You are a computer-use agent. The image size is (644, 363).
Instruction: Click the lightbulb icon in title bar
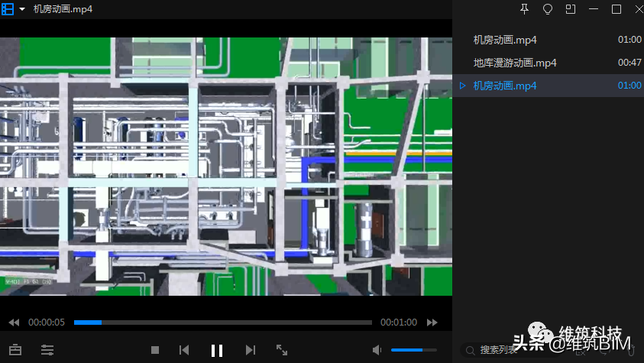[547, 9]
